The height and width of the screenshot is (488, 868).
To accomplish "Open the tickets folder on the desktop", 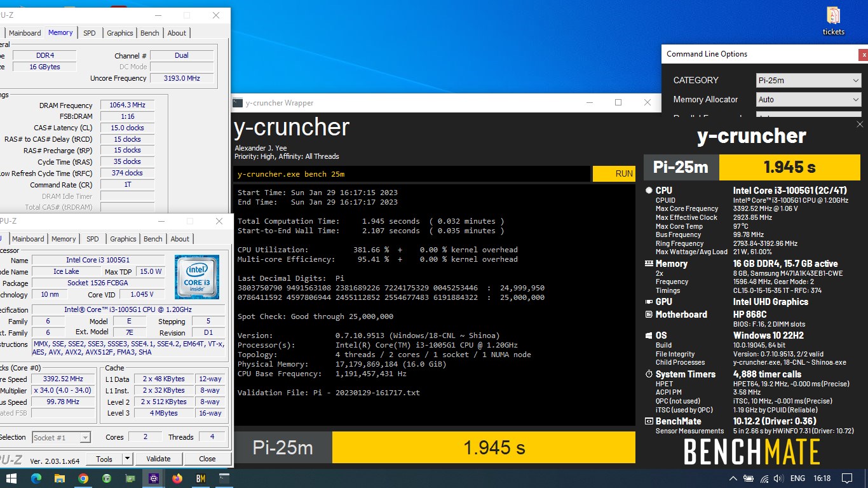I will tap(833, 21).
